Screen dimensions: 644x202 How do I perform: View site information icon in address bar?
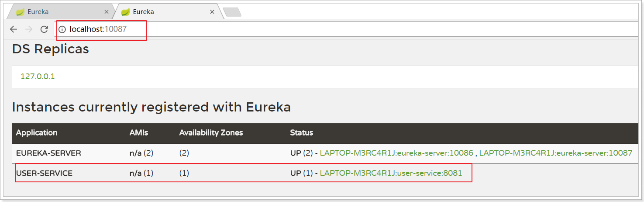[62, 29]
